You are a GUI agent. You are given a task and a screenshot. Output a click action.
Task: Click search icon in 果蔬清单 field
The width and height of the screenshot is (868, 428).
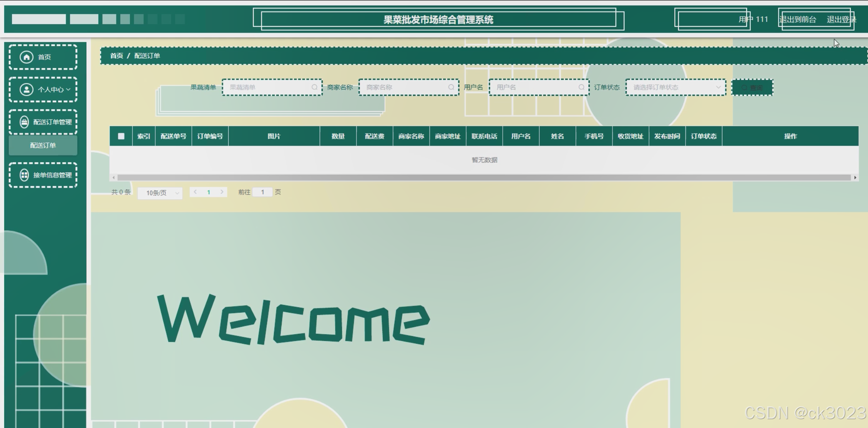pos(314,87)
